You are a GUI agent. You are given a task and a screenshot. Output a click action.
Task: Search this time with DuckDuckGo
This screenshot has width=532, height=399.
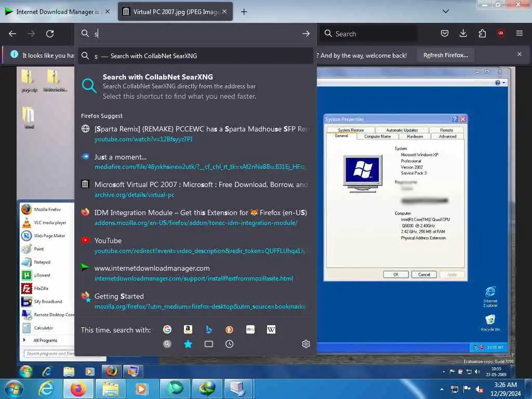click(229, 329)
